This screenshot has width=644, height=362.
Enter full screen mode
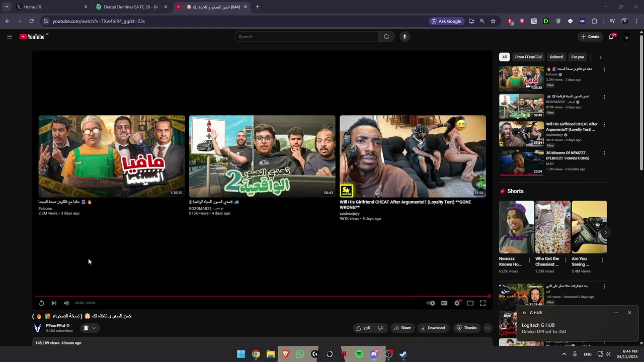[483, 303]
